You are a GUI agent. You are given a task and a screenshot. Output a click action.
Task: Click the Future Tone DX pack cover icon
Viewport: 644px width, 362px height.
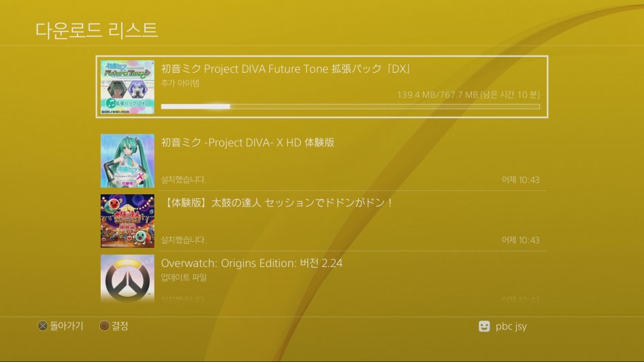pyautogui.click(x=127, y=87)
